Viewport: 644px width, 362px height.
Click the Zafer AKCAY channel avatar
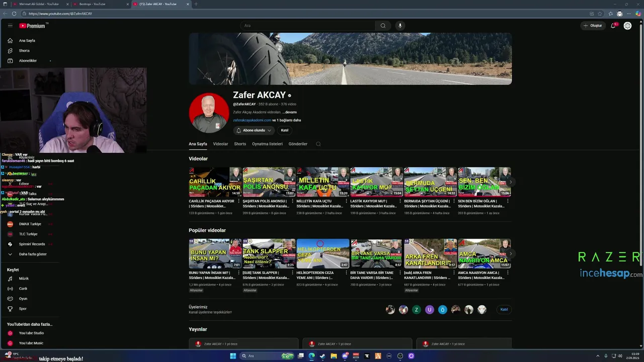coord(209,113)
